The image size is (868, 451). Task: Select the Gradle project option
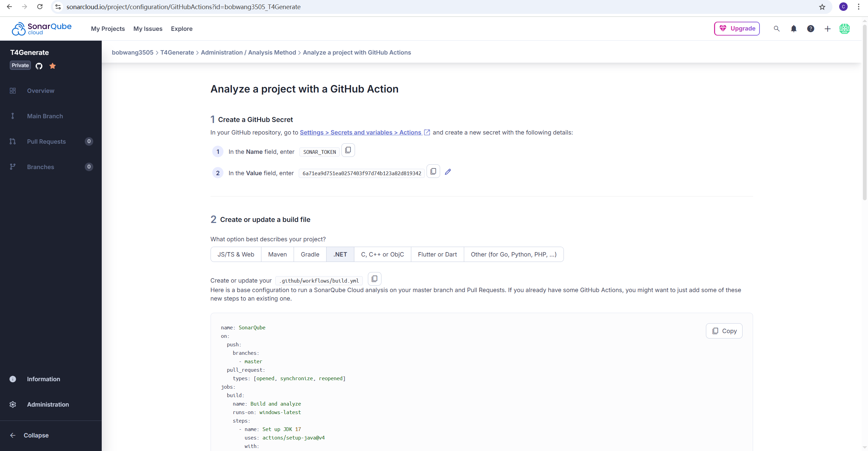310,254
